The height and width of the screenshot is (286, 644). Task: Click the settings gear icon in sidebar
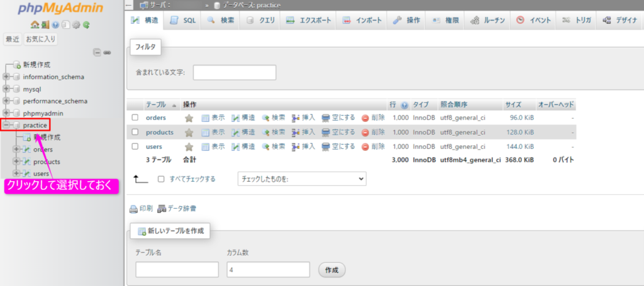pos(75,25)
